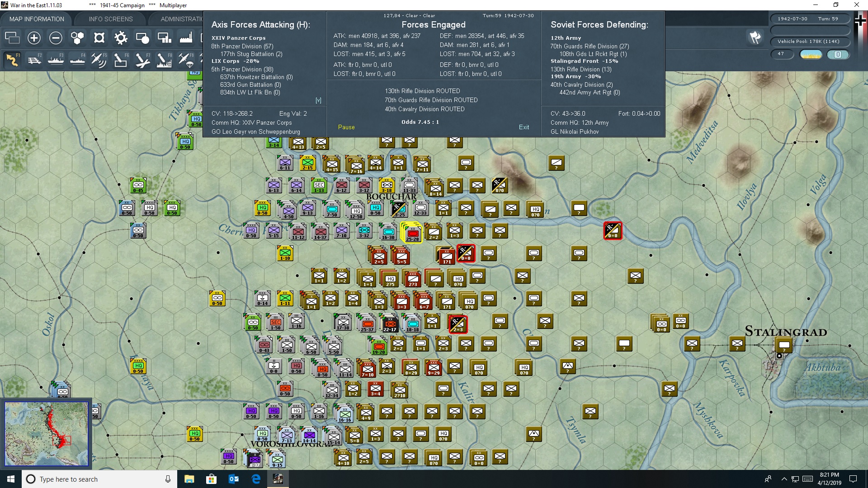Image resolution: width=868 pixels, height=488 pixels.
Task: Zoom out the map with minus icon
Action: 56,38
